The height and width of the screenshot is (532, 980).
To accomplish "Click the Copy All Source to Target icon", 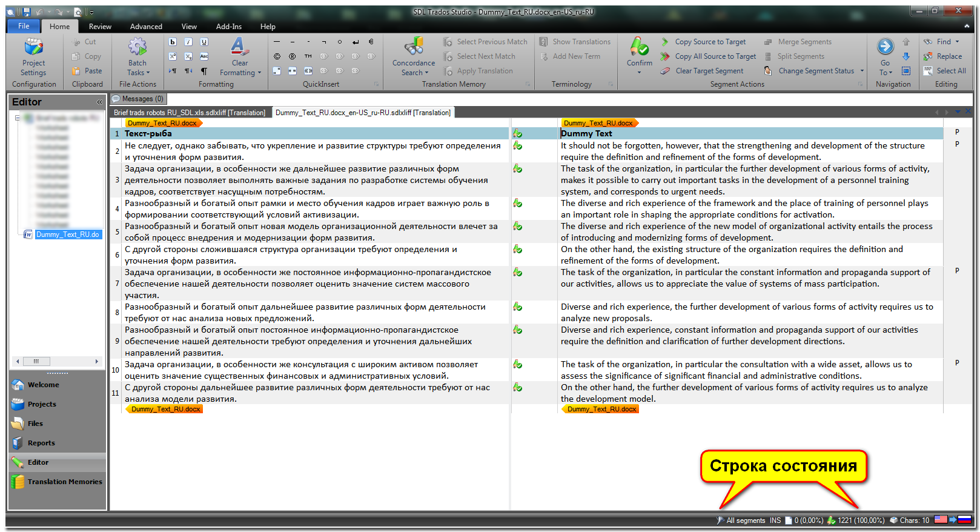I will (x=665, y=56).
